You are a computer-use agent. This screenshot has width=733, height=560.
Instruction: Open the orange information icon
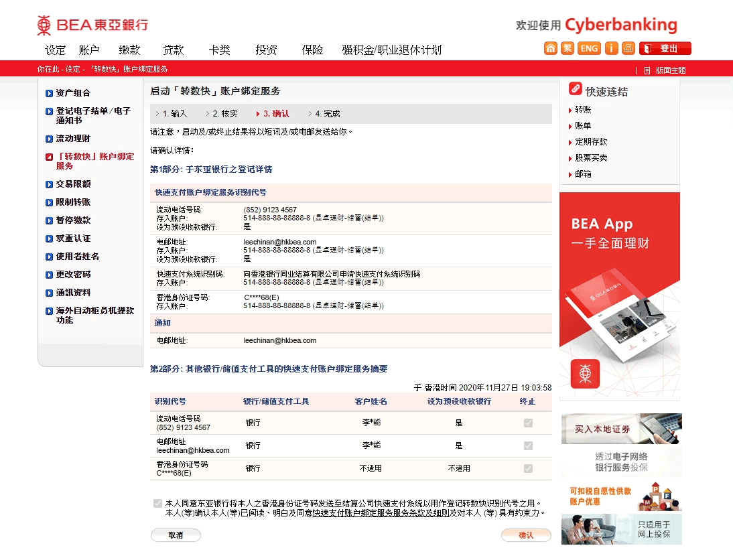[612, 48]
